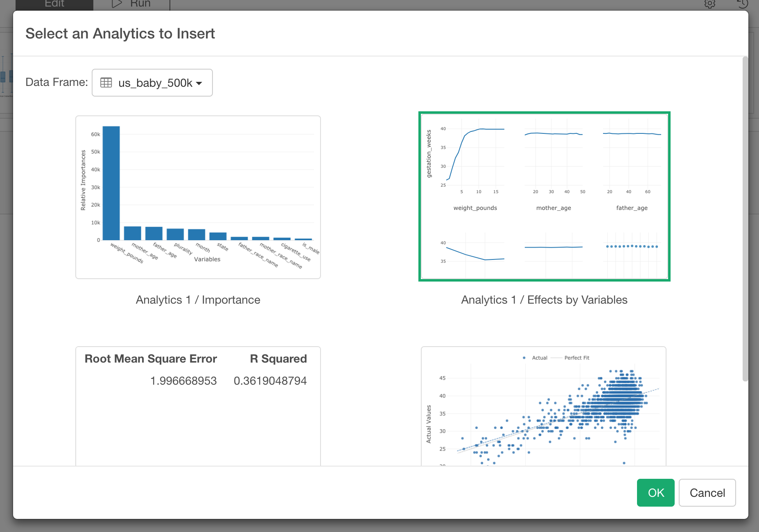The width and height of the screenshot is (759, 532).
Task: Click the Analytics 1 / Importance caption
Action: pyautogui.click(x=198, y=300)
